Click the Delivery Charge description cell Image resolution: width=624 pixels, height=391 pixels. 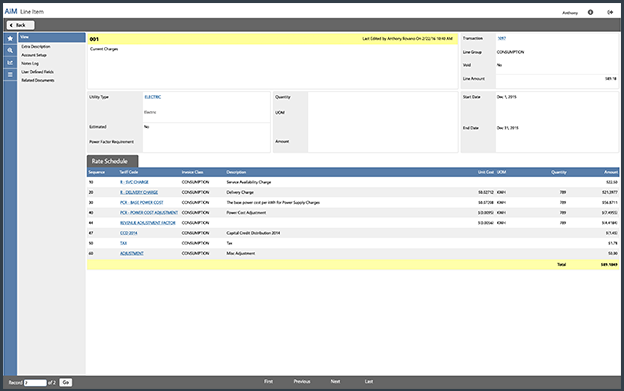click(240, 193)
